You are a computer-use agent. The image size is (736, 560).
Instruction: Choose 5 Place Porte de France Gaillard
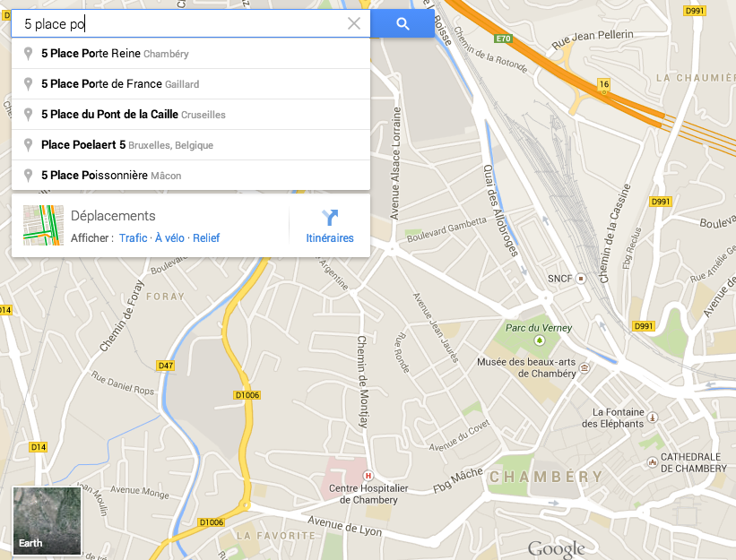[191, 84]
